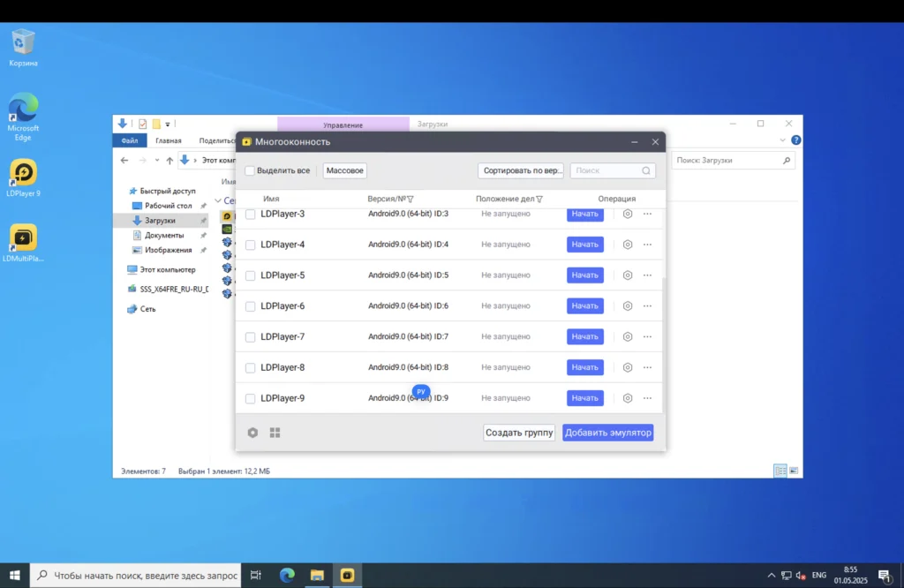Image resolution: width=904 pixels, height=588 pixels.
Task: Select Документы in Explorer sidebar
Action: point(164,235)
